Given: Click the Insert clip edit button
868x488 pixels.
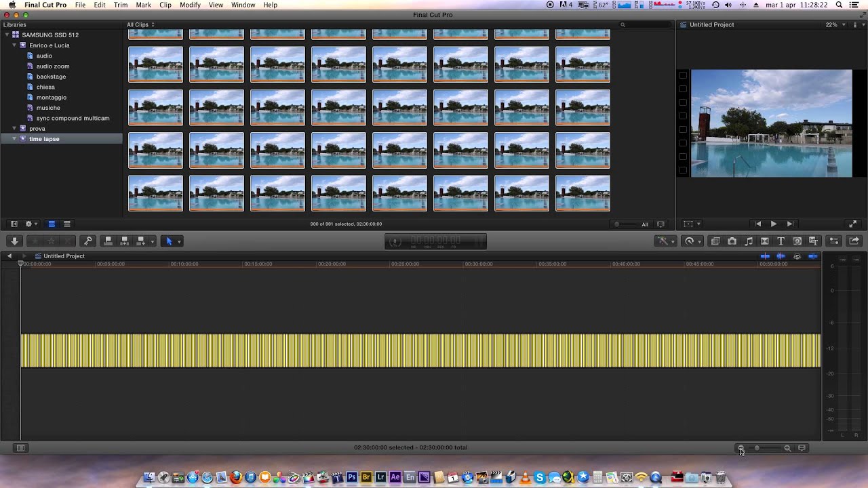Looking at the screenshot, I should (x=124, y=241).
